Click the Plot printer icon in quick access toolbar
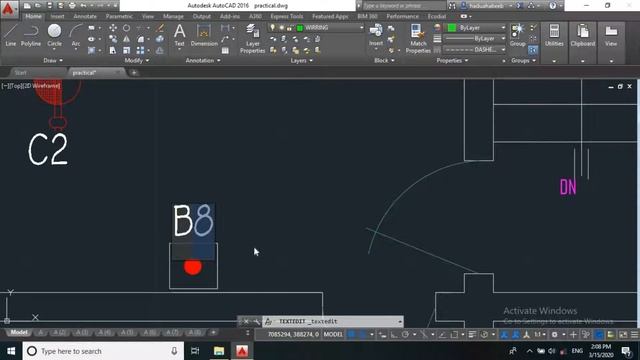Viewport: 640px width, 360px height. (x=72, y=6)
